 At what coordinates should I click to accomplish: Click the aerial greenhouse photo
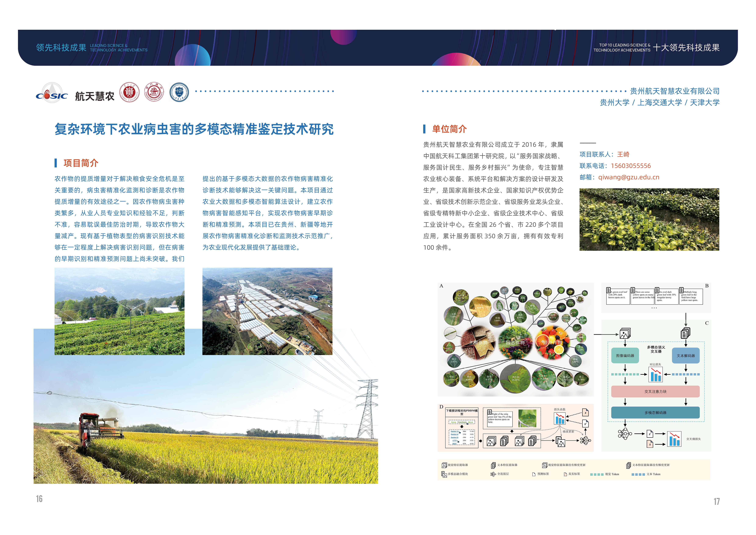pyautogui.click(x=267, y=311)
